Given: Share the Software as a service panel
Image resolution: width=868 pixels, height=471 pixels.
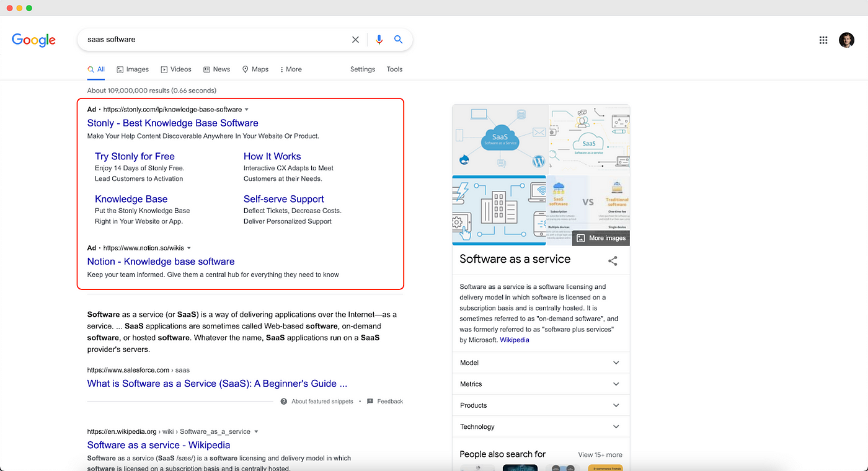Looking at the screenshot, I should point(613,261).
